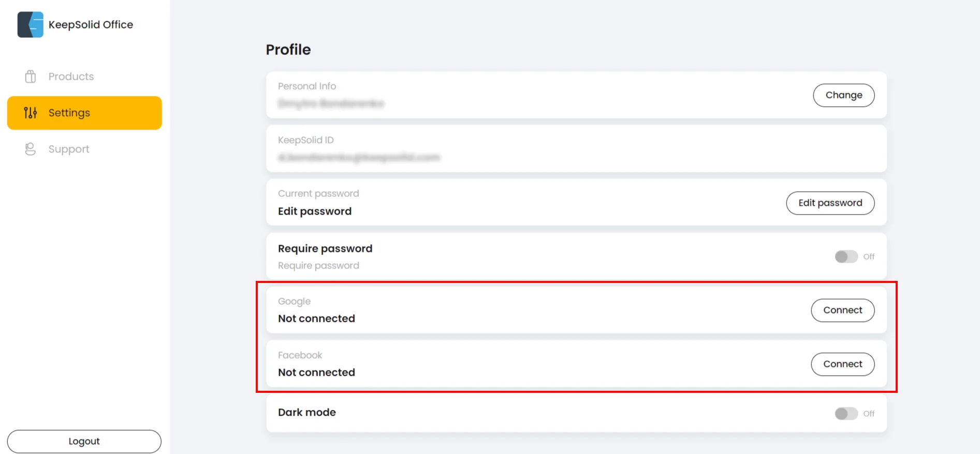Click the KeepSolid Office logo icon
980x454 pixels.
tap(31, 25)
